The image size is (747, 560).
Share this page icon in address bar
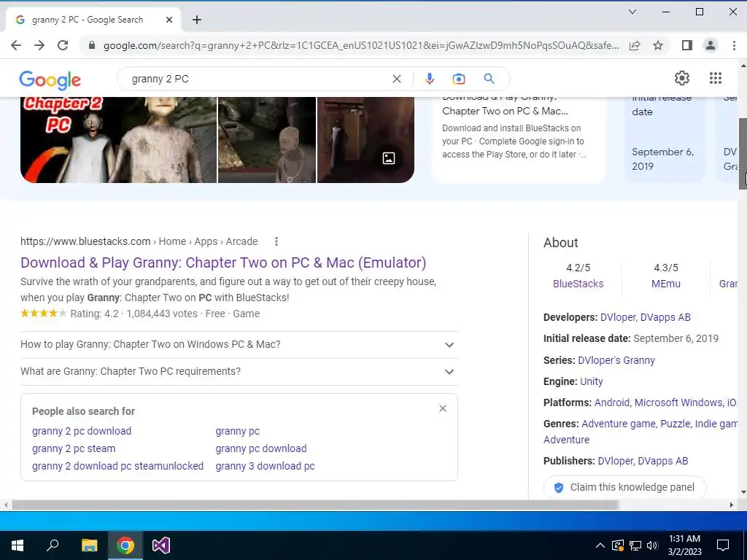tap(635, 45)
